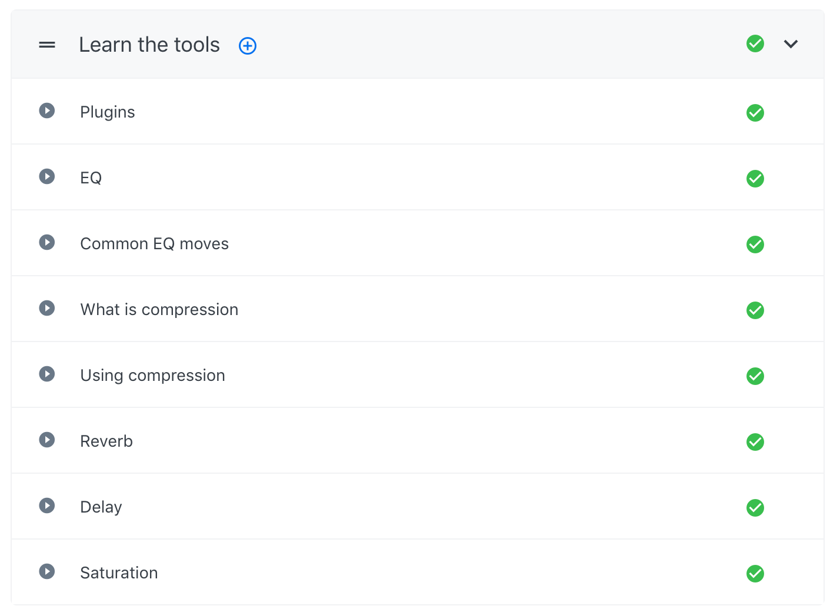The height and width of the screenshot is (616, 840).
Task: Click play icon for What is compression
Action: coord(47,308)
